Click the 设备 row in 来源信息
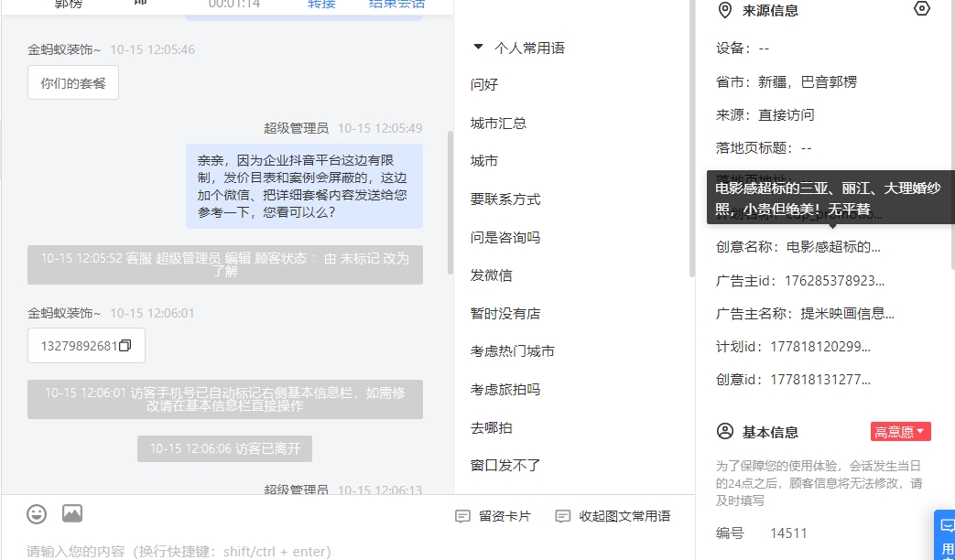 pos(743,48)
